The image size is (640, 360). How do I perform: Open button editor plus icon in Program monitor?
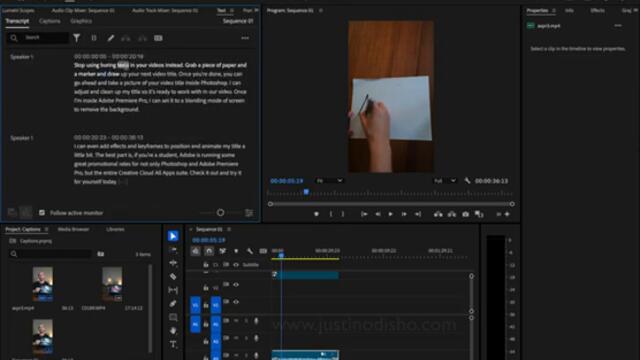click(x=507, y=214)
